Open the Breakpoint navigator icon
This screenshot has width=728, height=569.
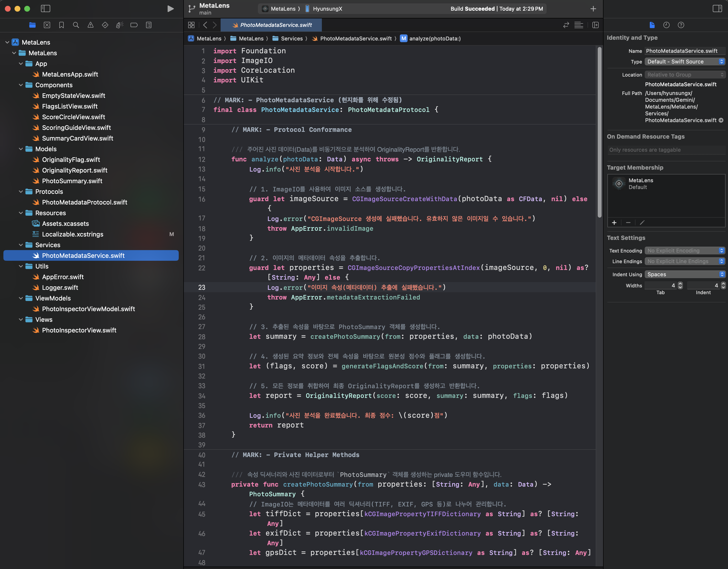pyautogui.click(x=134, y=25)
